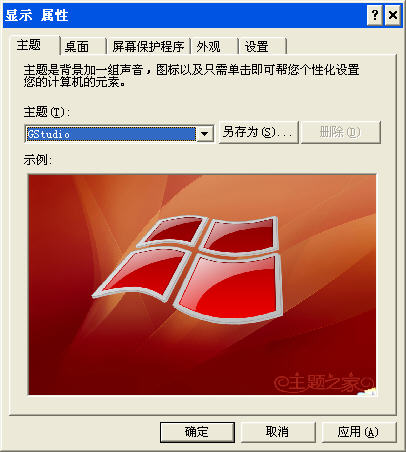Click the greyed-out 删除(D) button
This screenshot has width=406, height=452.
(x=340, y=132)
